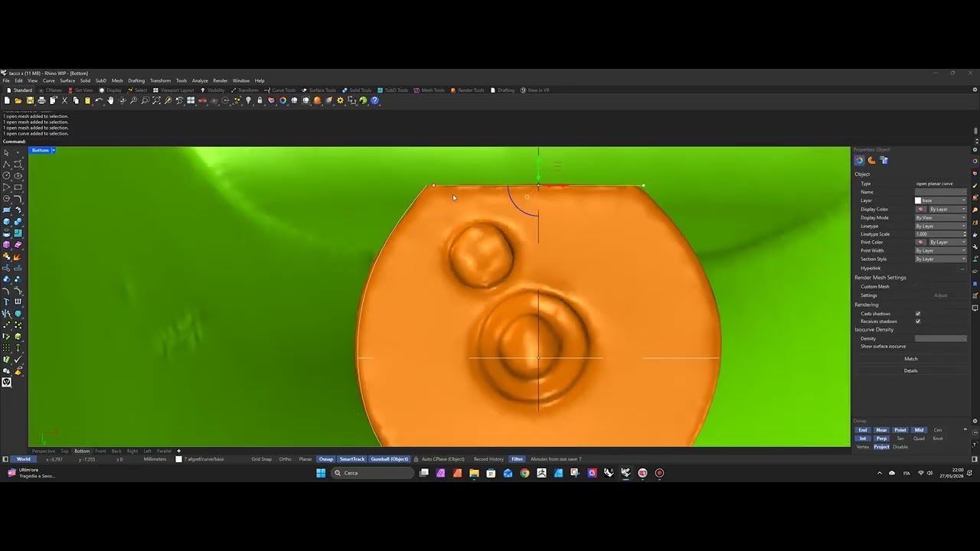Toggle the Casts shadows checkbox
This screenshot has width=980, height=551.
(918, 314)
